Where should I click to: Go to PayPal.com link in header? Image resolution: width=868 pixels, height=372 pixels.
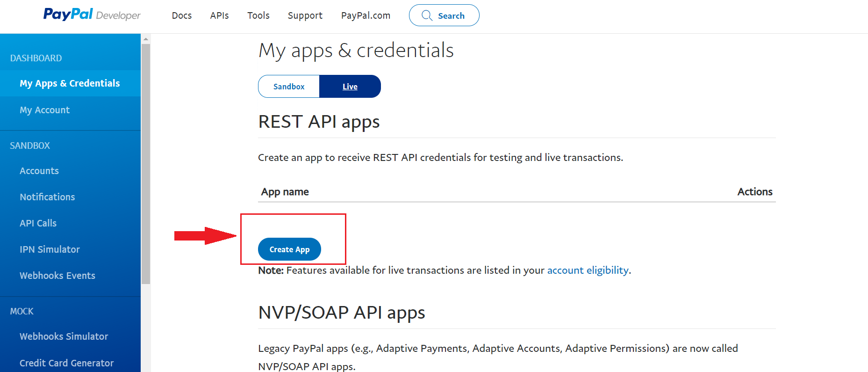pos(366,15)
